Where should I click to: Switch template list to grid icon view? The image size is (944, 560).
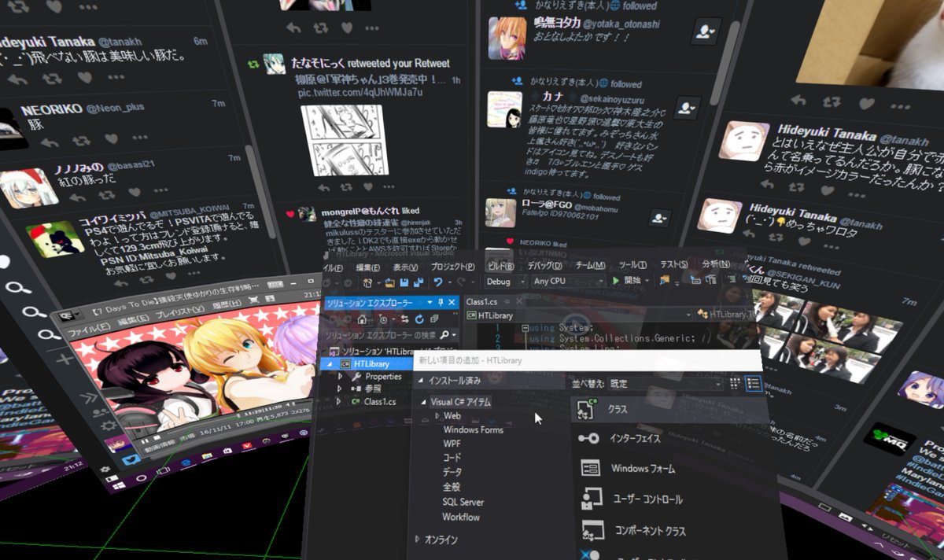(x=735, y=383)
